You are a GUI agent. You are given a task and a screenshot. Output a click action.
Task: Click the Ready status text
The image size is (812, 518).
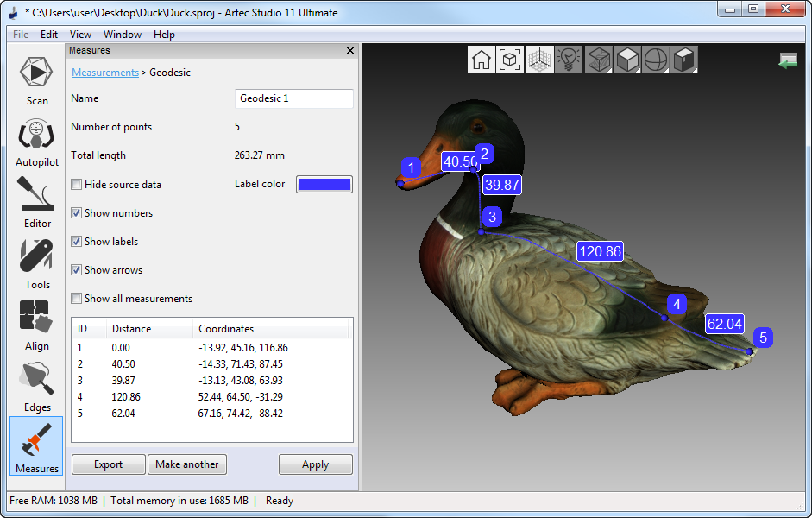point(280,501)
